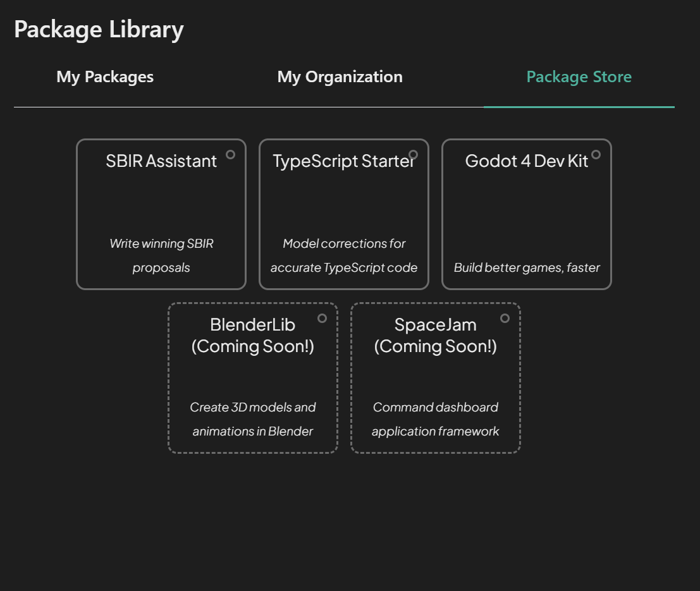Screen dimensions: 700x591
Task: Select the BlenderLib (Coming Soon!) title
Action: click(253, 336)
